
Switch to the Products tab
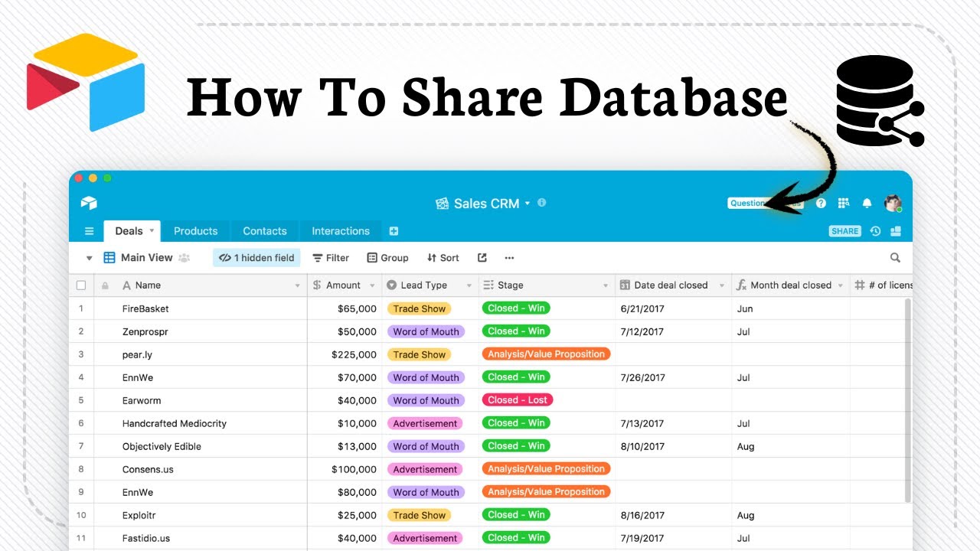pyautogui.click(x=195, y=231)
